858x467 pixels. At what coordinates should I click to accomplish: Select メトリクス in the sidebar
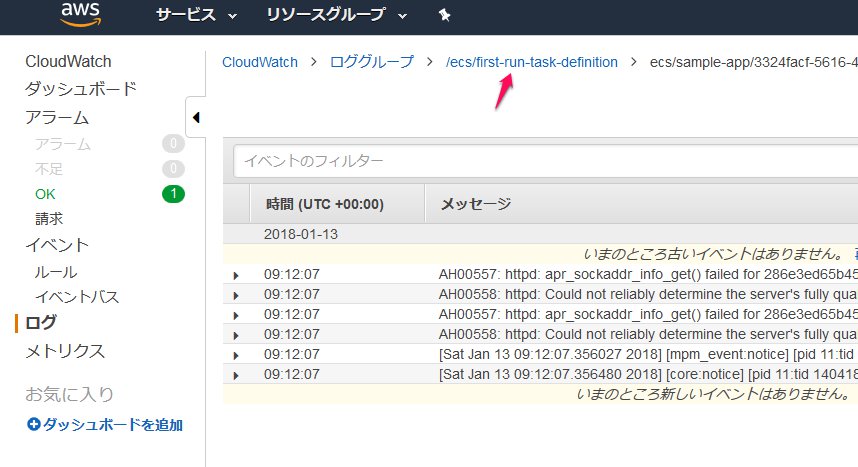(65, 351)
